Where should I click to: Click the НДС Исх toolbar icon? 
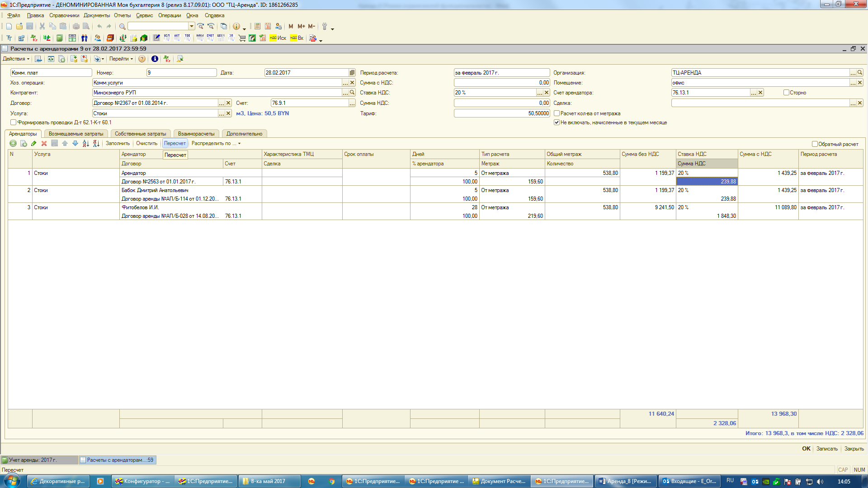(278, 38)
